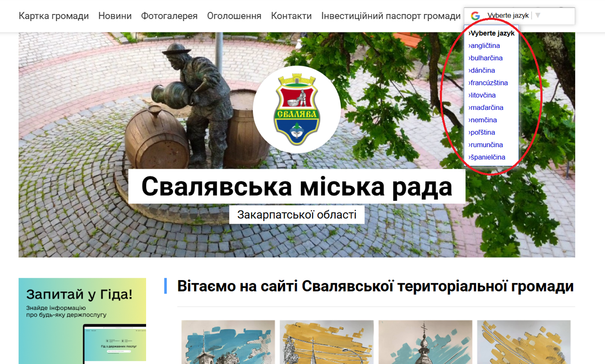This screenshot has height=364, width=605.
Task: Open Фотогалерея in navigation
Action: point(169,16)
